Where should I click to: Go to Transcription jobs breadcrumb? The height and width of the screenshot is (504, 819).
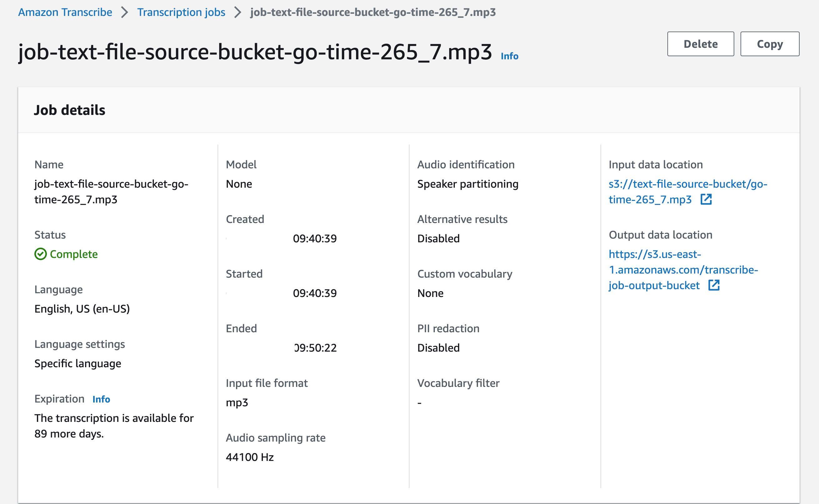[x=181, y=12]
